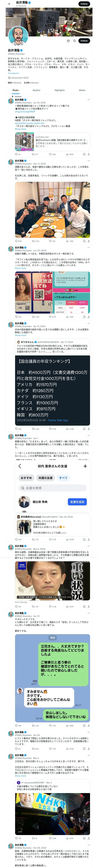The height and width of the screenshot is (868, 98).
Task: Open the 5,310 Followers list
Action: pos(31,83)
